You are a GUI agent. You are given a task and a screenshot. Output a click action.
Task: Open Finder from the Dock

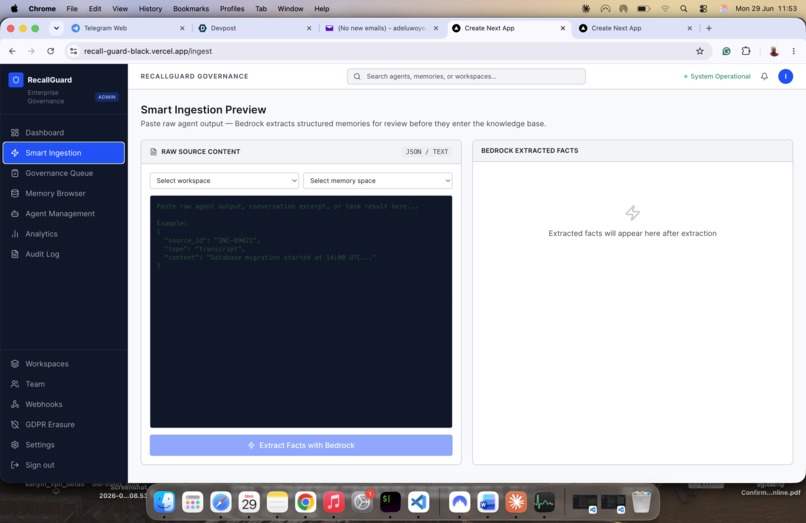point(164,502)
